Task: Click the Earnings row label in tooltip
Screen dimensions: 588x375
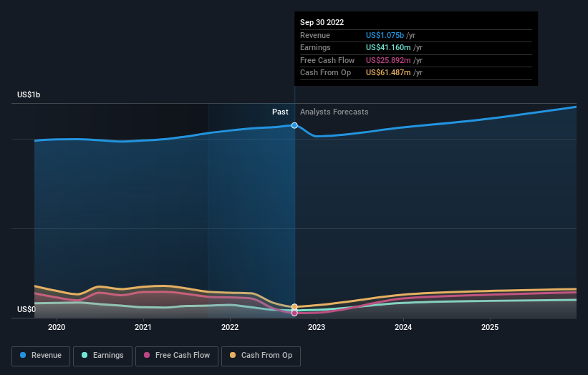Action: coord(315,47)
